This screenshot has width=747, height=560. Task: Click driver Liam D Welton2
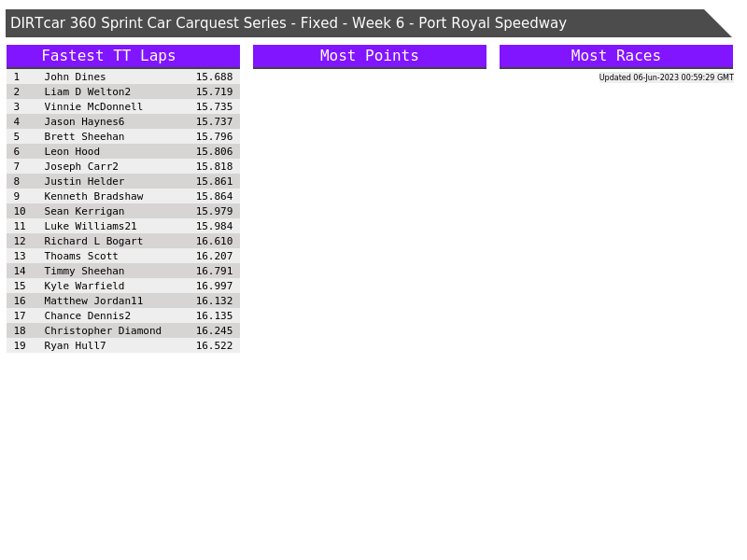[x=87, y=91]
